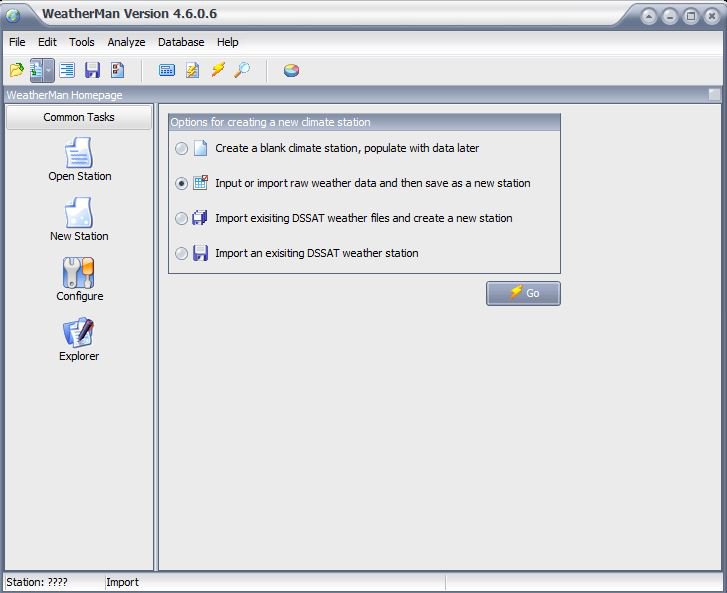
Task: Select Import existing DSSAT weather files option
Action: [x=181, y=219]
